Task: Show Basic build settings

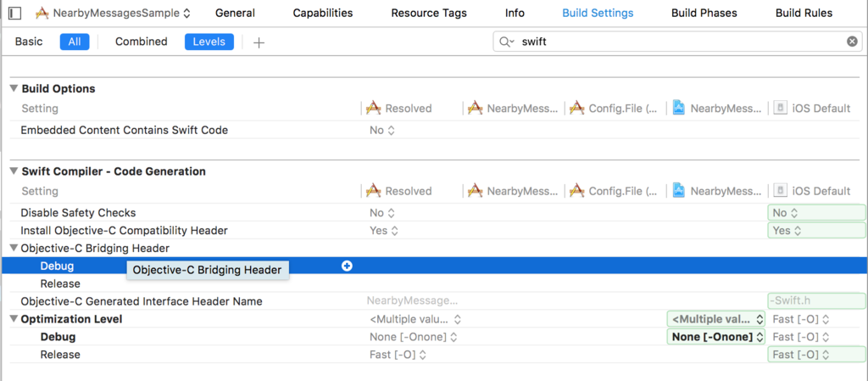Action: (29, 42)
